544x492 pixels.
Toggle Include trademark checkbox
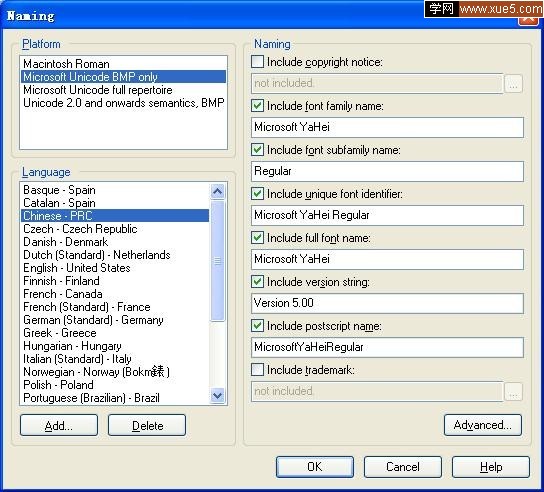pyautogui.click(x=257, y=370)
